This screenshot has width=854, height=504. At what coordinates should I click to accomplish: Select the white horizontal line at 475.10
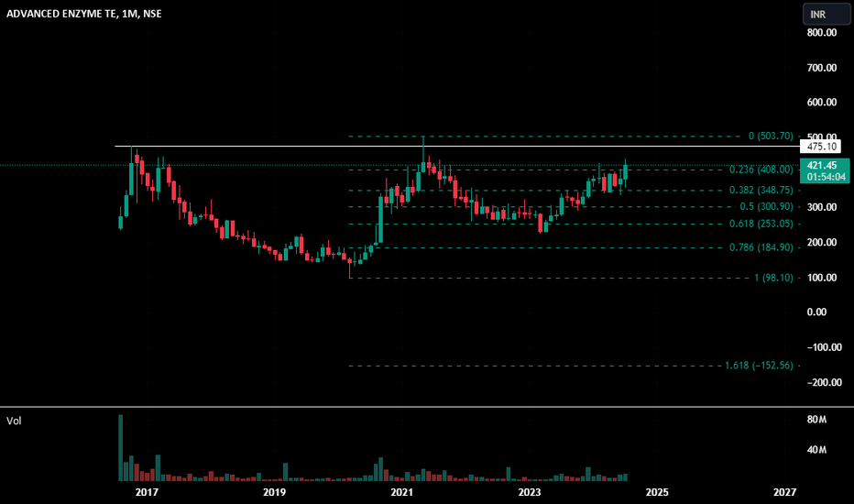456,146
